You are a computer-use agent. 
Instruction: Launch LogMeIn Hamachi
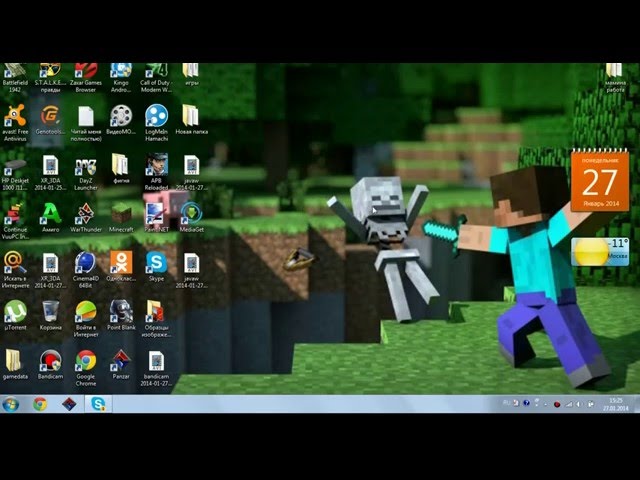tap(156, 122)
